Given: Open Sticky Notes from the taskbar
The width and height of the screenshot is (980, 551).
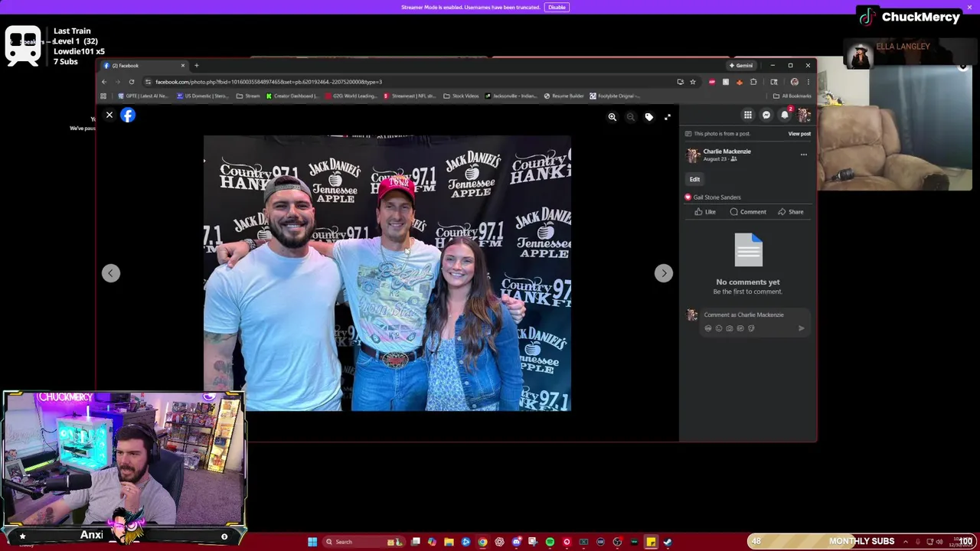Looking at the screenshot, I should [651, 542].
